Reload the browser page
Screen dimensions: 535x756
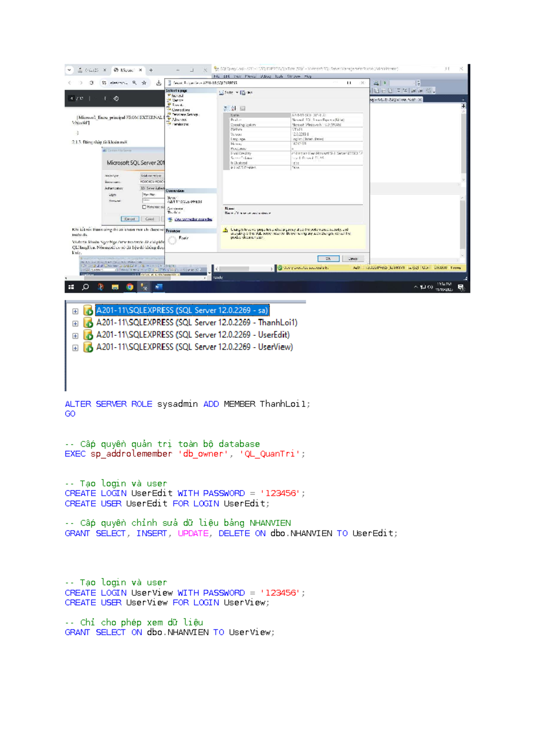(91, 83)
